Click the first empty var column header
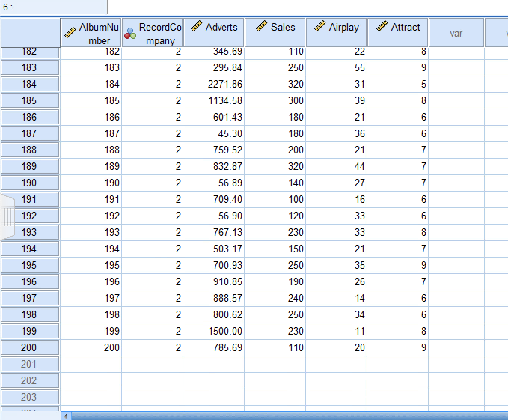This screenshot has width=508, height=420. point(456,33)
